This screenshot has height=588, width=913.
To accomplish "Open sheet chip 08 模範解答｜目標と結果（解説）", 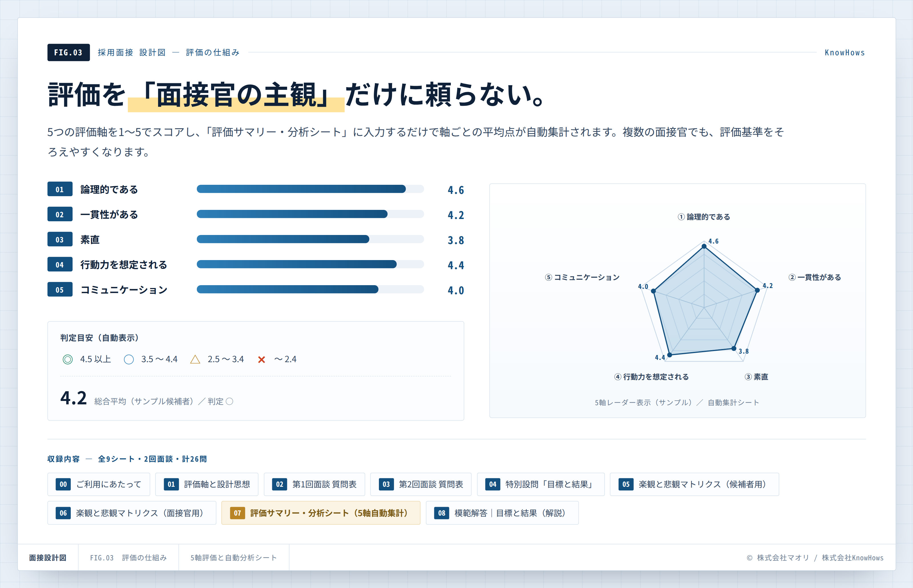I will 502,513.
